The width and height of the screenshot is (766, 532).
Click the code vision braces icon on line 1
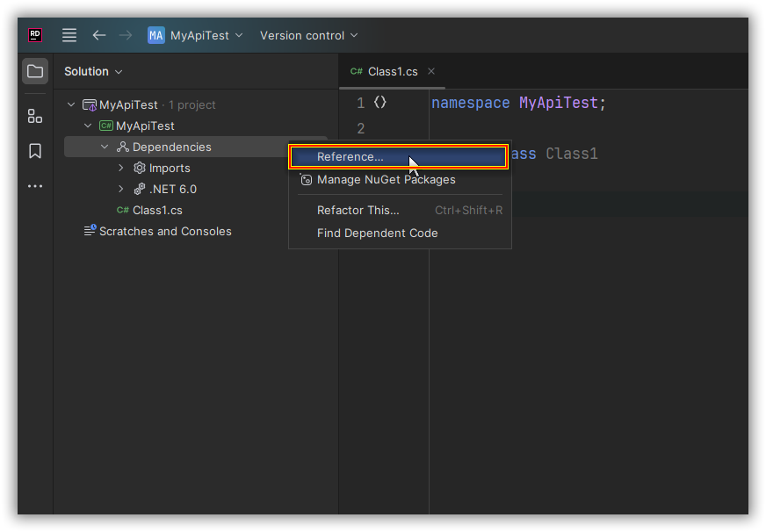pyautogui.click(x=379, y=103)
